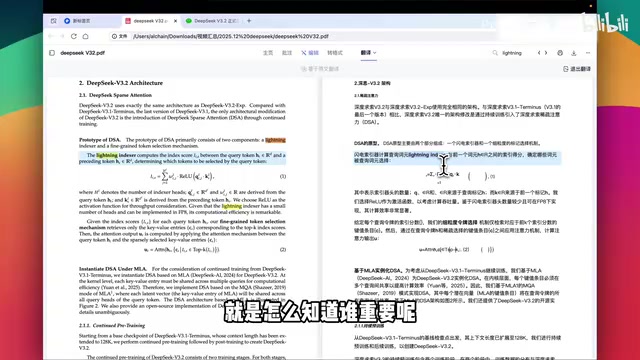The width and height of the screenshot is (640, 360).
Task: Open the 转格式 convert format menu
Action: pos(335,53)
